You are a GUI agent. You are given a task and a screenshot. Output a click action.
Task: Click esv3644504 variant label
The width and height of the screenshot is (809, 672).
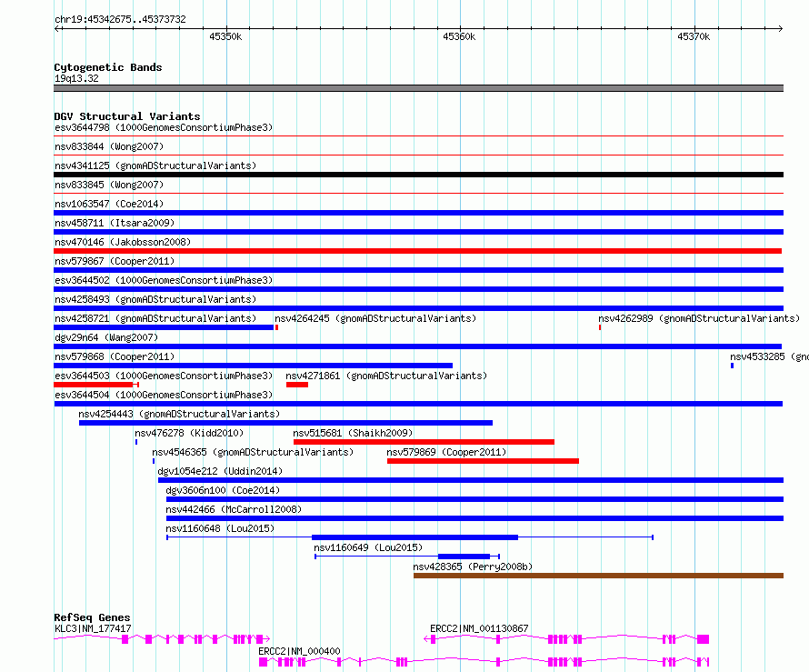(163, 395)
